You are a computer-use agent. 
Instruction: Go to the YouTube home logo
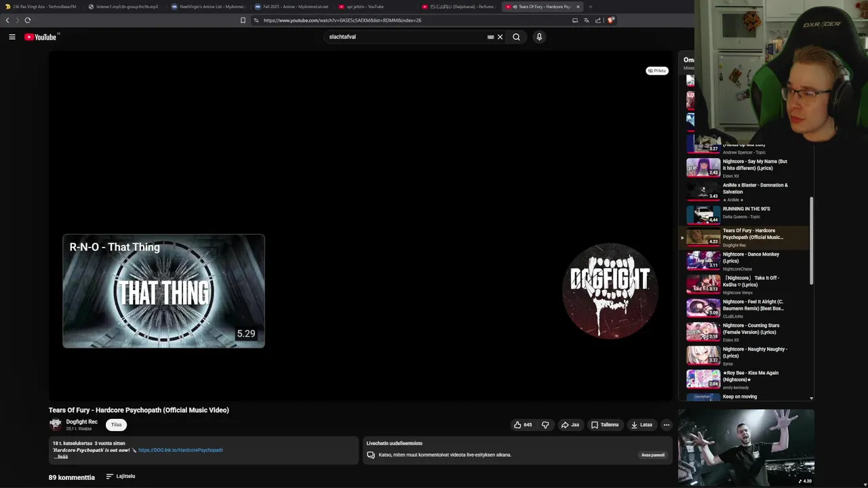click(x=41, y=37)
